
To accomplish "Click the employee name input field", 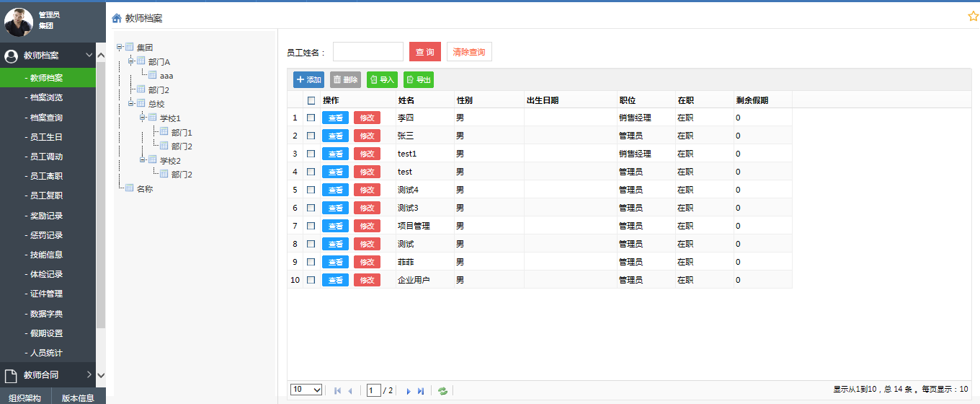I will click(368, 52).
